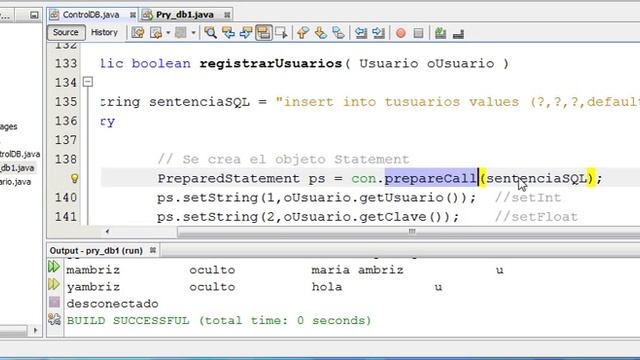Collapse the code fold at line 134

point(88,82)
